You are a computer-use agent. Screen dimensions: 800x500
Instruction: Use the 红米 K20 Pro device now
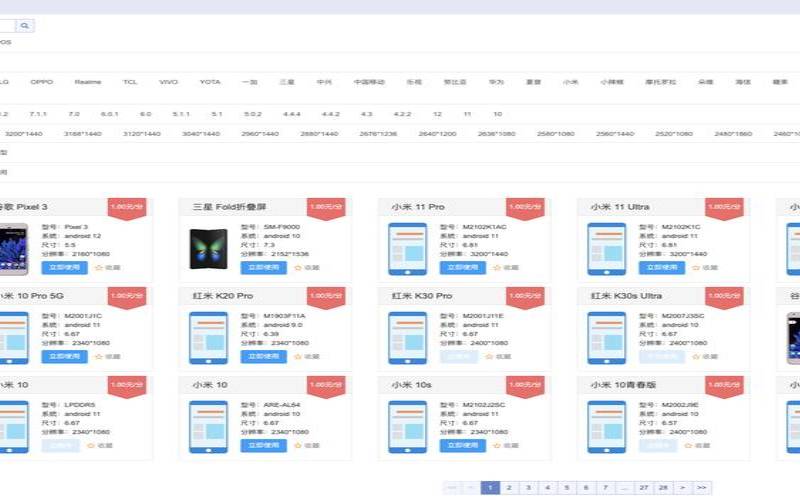[263, 357]
